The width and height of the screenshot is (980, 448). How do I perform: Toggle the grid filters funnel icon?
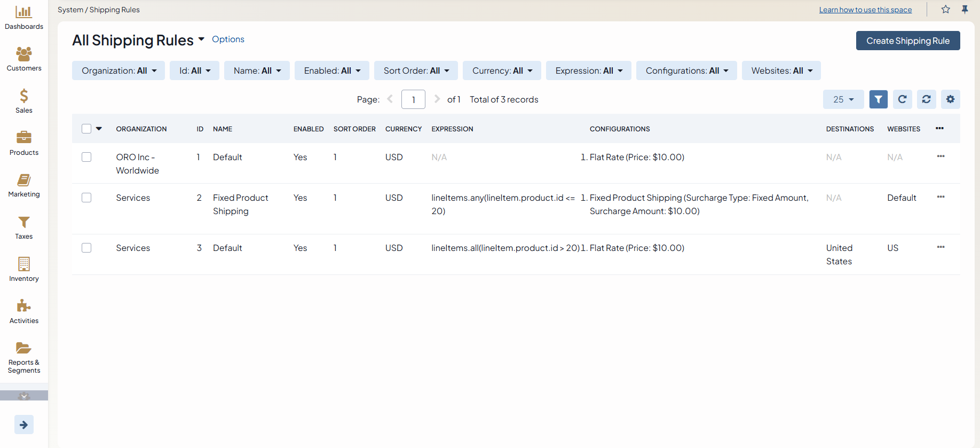(x=878, y=99)
